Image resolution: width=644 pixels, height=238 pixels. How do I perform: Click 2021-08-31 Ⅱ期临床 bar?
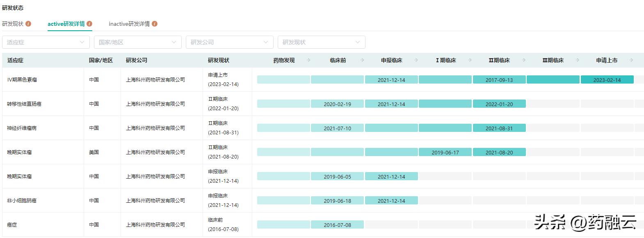point(499,128)
